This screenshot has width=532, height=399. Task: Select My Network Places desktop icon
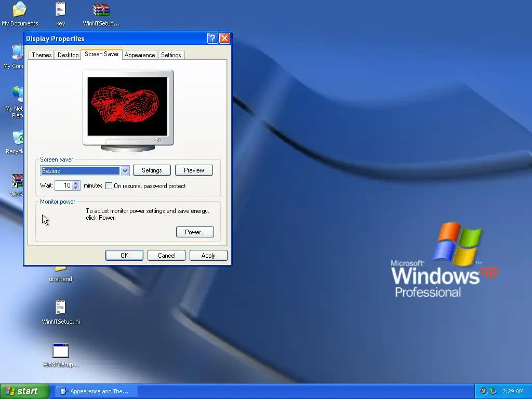tap(17, 95)
